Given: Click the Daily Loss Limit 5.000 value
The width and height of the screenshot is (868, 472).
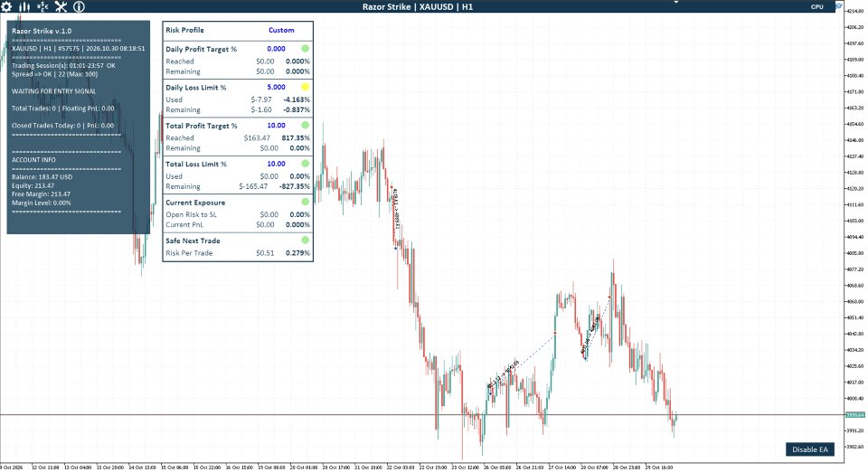Looking at the screenshot, I should point(277,87).
